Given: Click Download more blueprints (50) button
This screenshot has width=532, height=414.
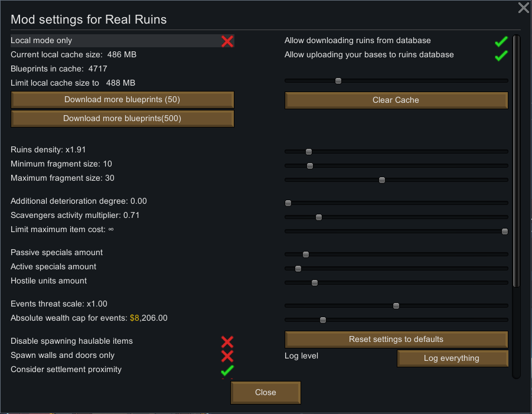Looking at the screenshot, I should [x=122, y=100].
